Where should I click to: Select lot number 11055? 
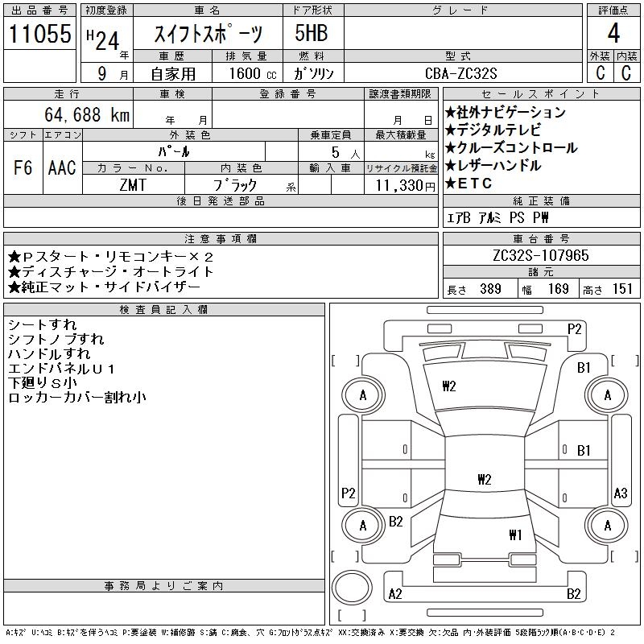[x=39, y=35]
